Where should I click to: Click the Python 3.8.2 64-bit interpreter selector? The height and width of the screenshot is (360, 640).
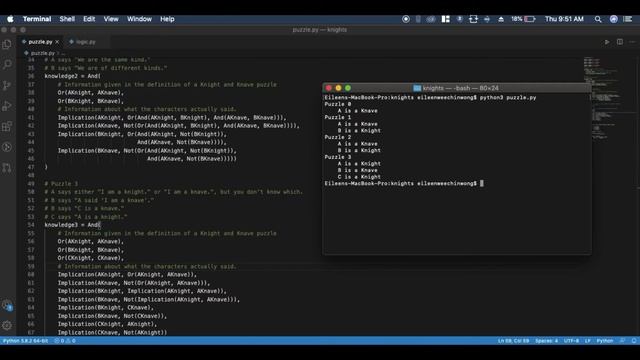(25, 341)
